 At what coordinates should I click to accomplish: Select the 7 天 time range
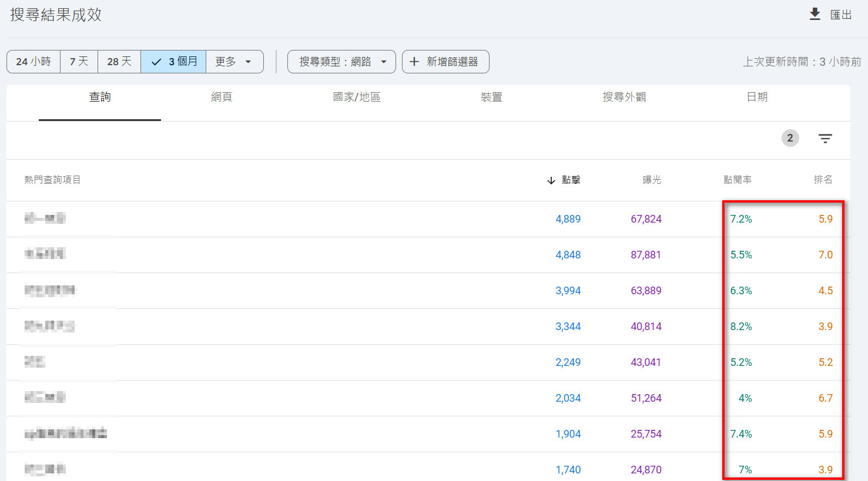79,62
